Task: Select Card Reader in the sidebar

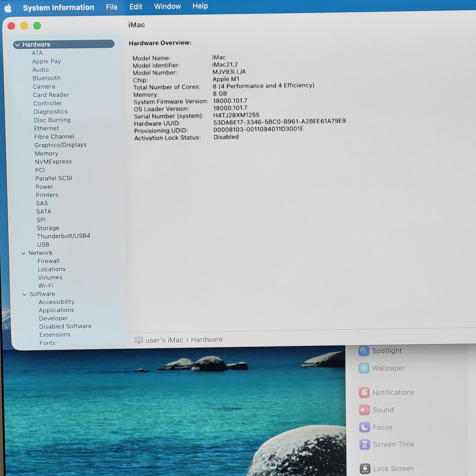Action: click(x=51, y=95)
